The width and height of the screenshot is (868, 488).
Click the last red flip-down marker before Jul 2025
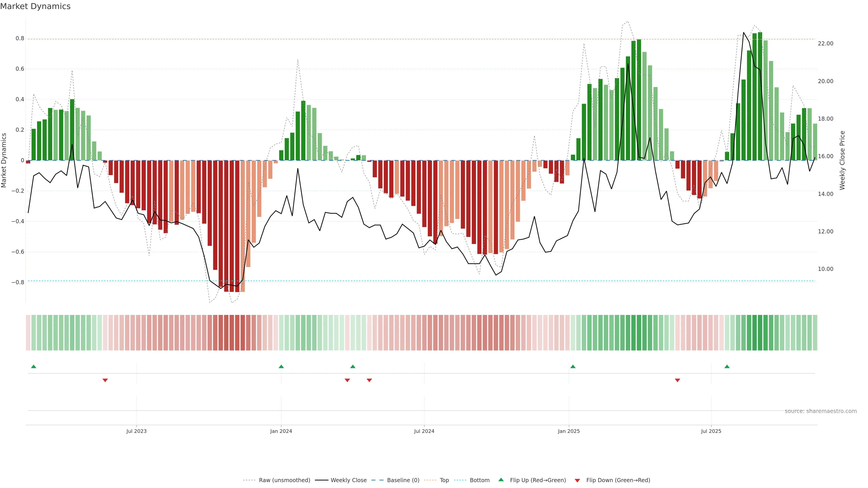(x=678, y=380)
